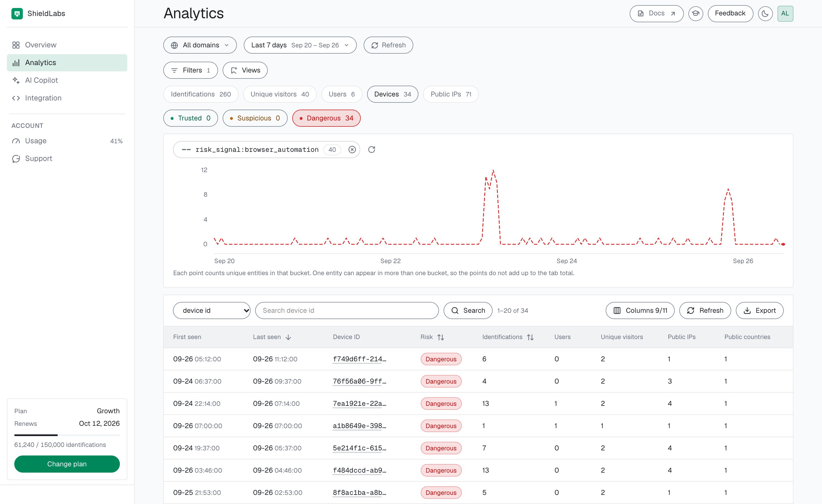Click the First seen column header
Screen dimensions: 822x504
(187, 337)
